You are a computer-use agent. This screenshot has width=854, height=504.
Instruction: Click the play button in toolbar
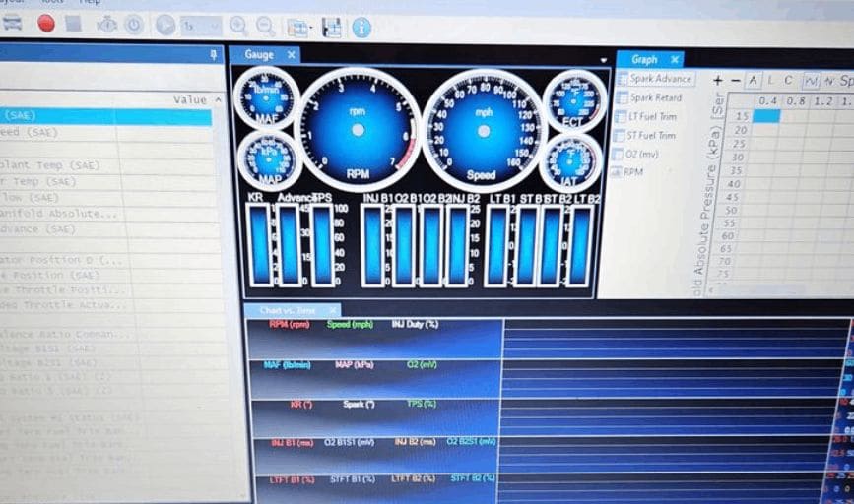[x=165, y=25]
